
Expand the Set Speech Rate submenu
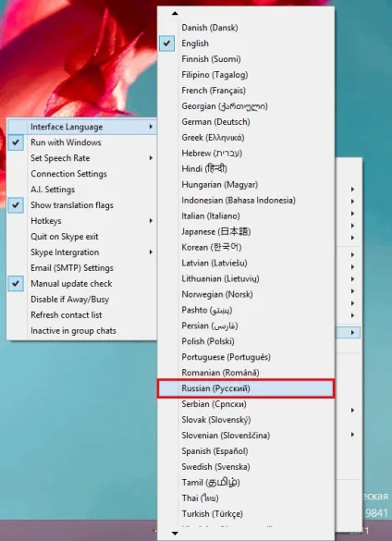(81, 158)
